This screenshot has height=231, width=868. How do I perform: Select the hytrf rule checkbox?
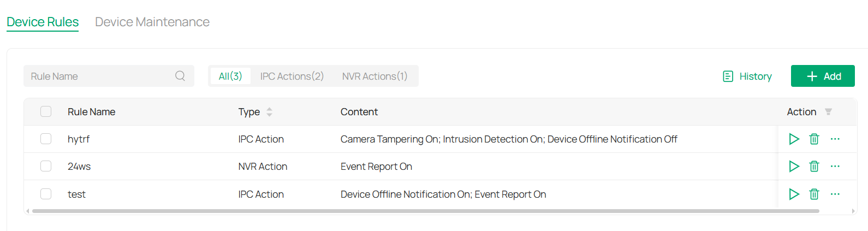pyautogui.click(x=46, y=139)
